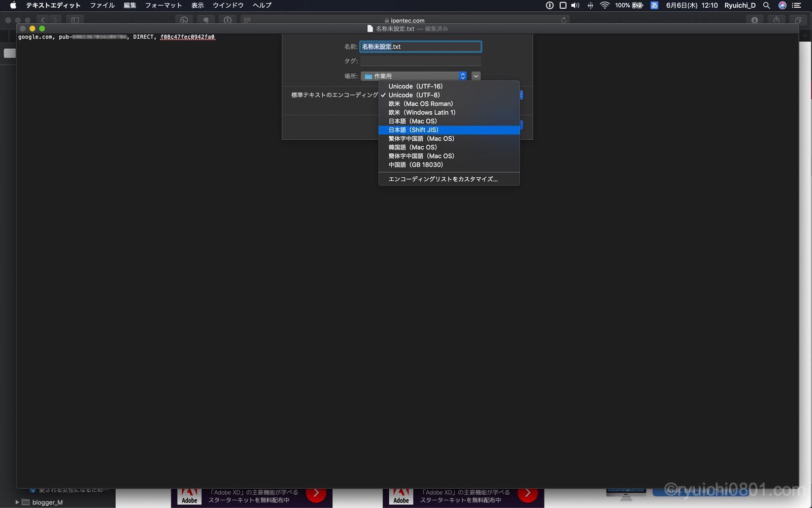Select 欧米 (Windows Latin 1) encoding
Viewport: 812px width, 508px height.
click(449, 112)
